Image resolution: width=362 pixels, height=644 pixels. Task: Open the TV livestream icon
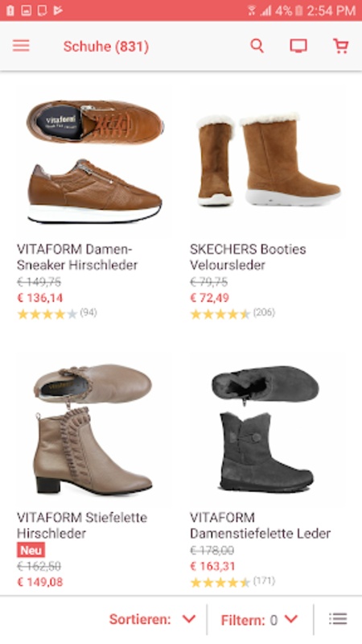tap(298, 46)
